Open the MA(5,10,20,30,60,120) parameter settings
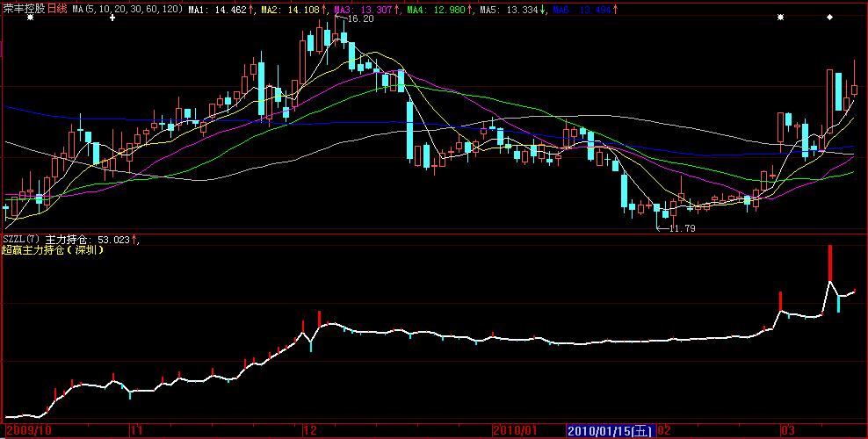Screen dimensions: 868x439 click(x=127, y=9)
